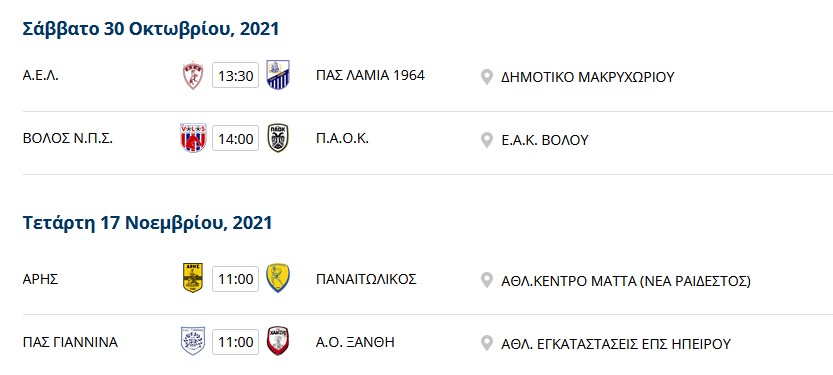This screenshot has width=833, height=375.
Task: Click location pin beside ΑΘΛ. ΕΓΚΑΤΑΣΤΑΣΕΙΣ ΕΠΣ ΗΠΕΙΡΟΥ
Action: 487,343
